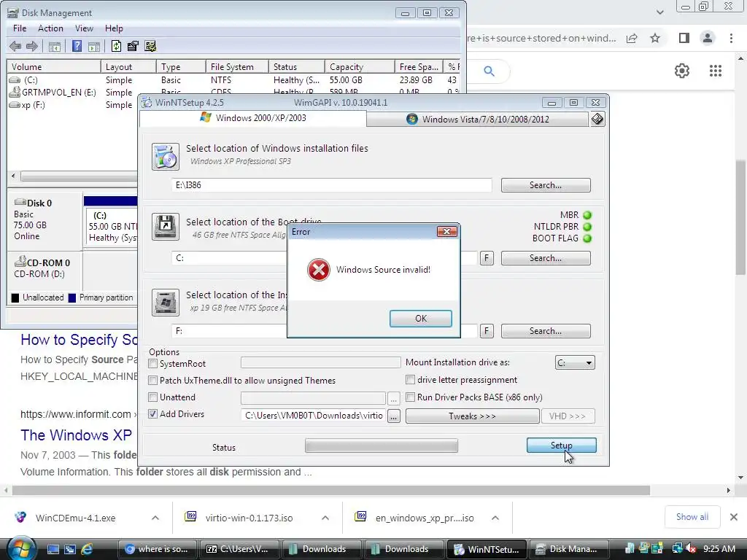Click installation files CD icon in WinNTSetup

(x=166, y=156)
